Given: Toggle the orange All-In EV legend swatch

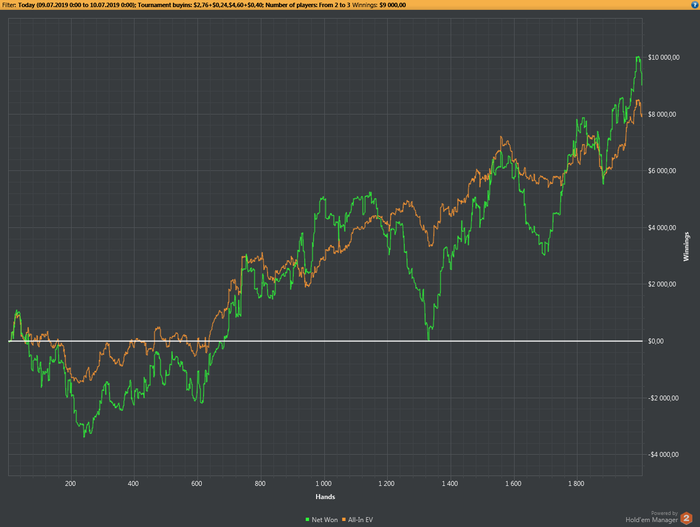Looking at the screenshot, I should click(x=344, y=519).
